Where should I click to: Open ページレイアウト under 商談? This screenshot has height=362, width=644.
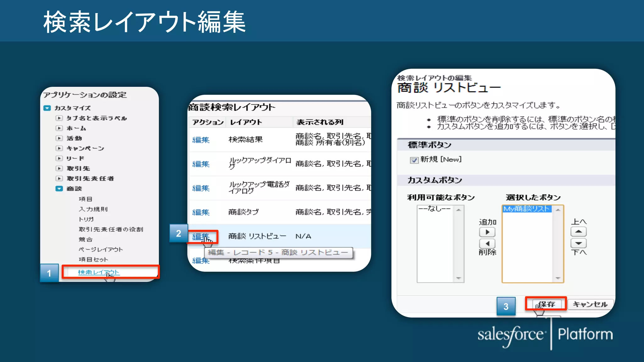point(101,250)
